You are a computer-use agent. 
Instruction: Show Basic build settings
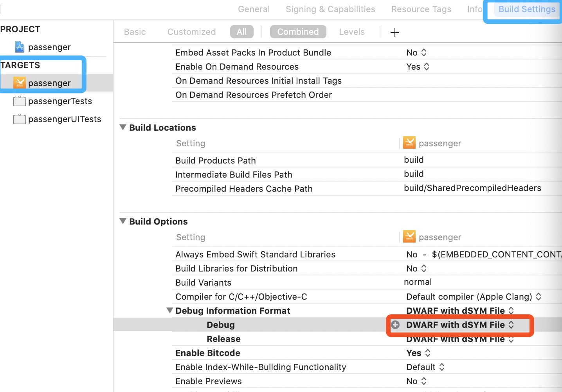click(x=135, y=32)
